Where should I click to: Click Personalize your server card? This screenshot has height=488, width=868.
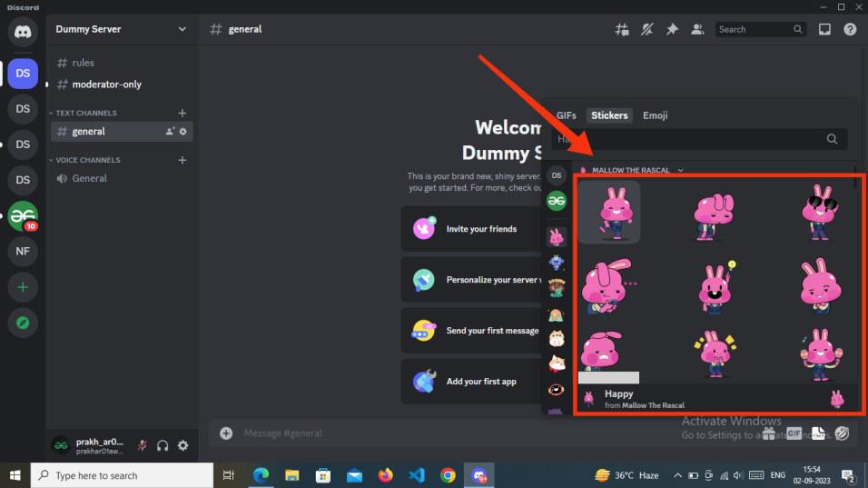coord(471,280)
